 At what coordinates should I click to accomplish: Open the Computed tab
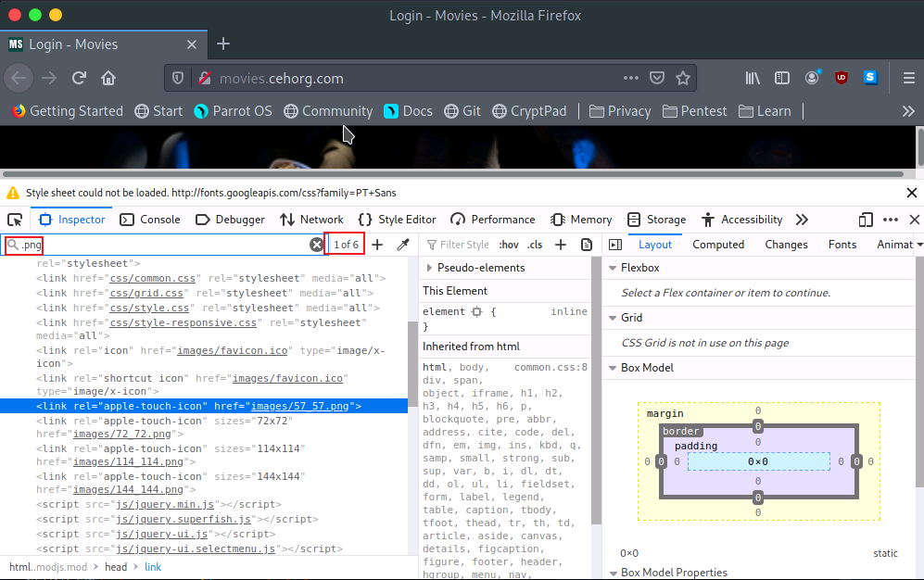[718, 245]
